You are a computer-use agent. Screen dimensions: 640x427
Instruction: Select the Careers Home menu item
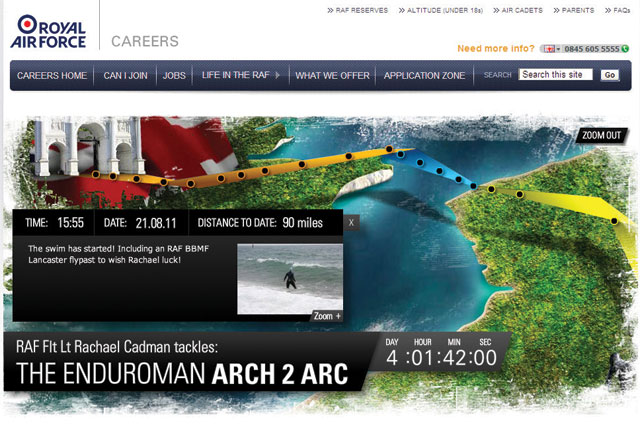52,76
